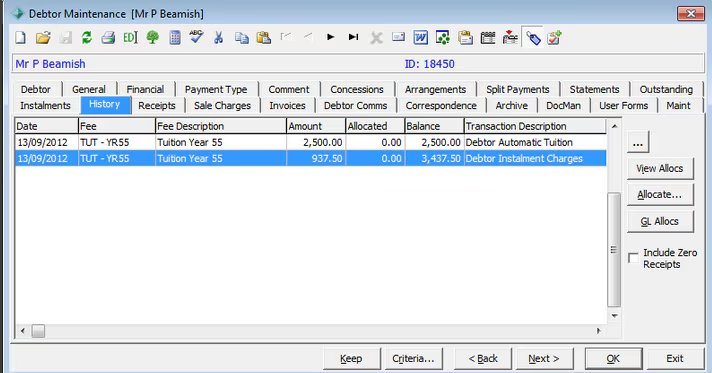712x373 pixels.
Task: Open the Invoices tab
Action: click(x=287, y=105)
